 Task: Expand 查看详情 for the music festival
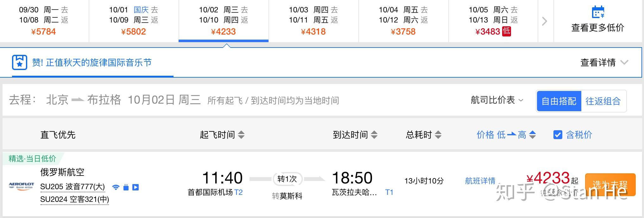pyautogui.click(x=604, y=62)
